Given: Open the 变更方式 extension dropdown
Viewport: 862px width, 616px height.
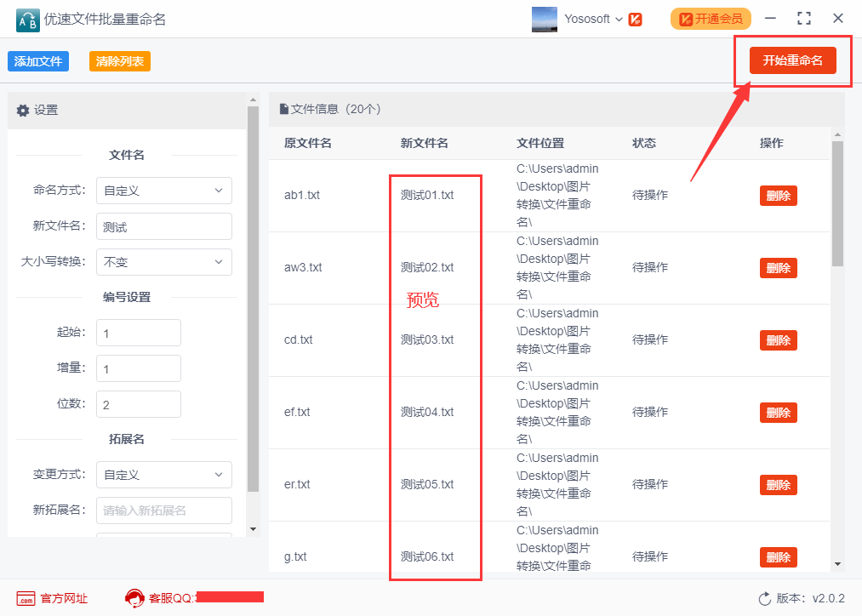Looking at the screenshot, I should pos(163,475).
